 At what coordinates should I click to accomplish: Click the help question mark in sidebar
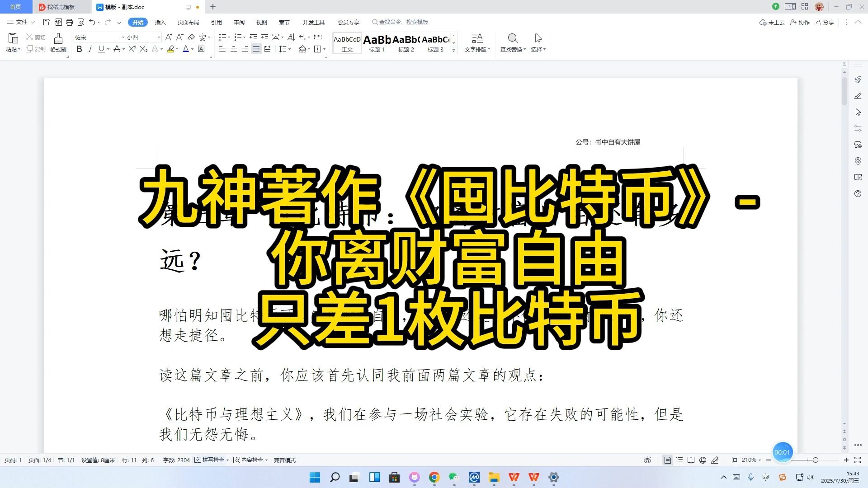point(858,193)
